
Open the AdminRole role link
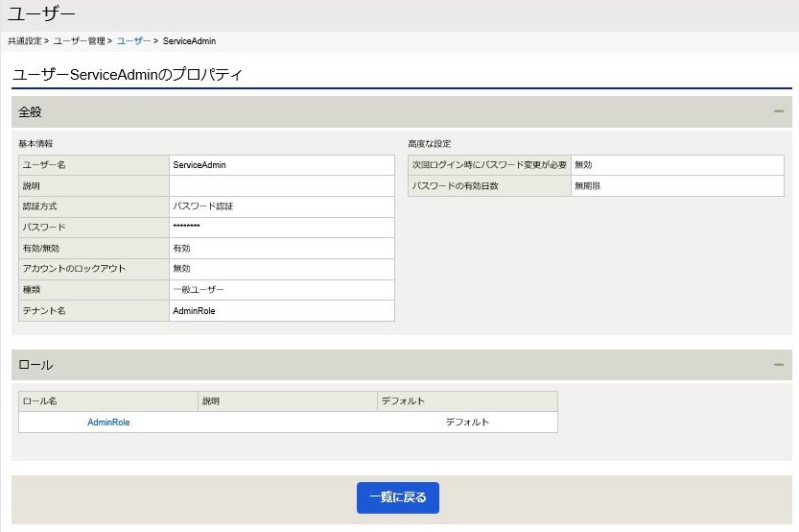[x=109, y=422]
